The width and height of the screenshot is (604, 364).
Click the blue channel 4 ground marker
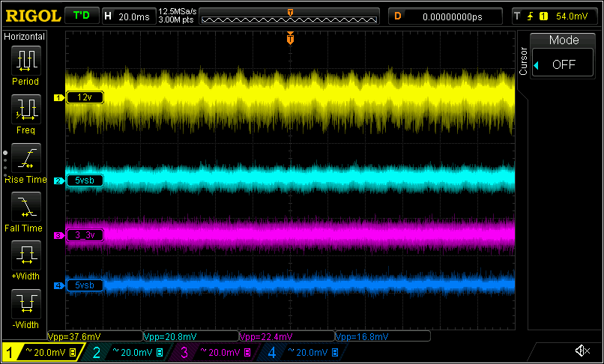58,286
